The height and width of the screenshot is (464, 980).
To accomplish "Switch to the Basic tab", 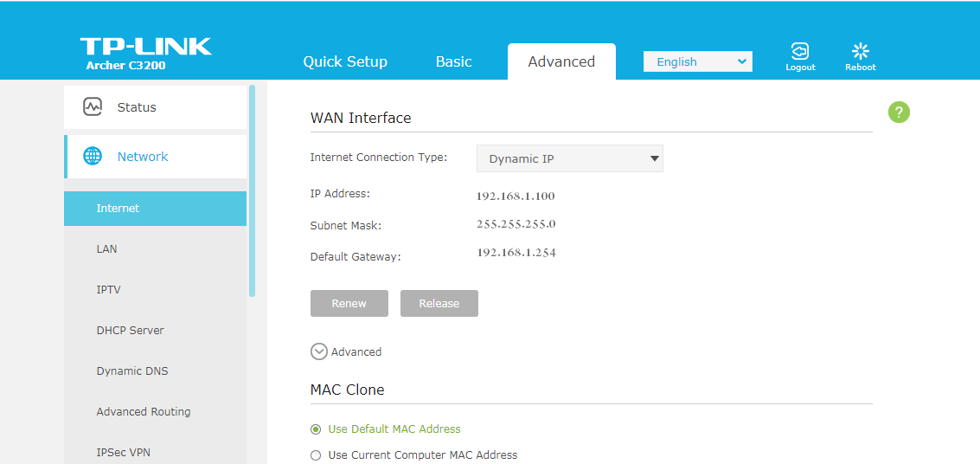I will pyautogui.click(x=454, y=62).
